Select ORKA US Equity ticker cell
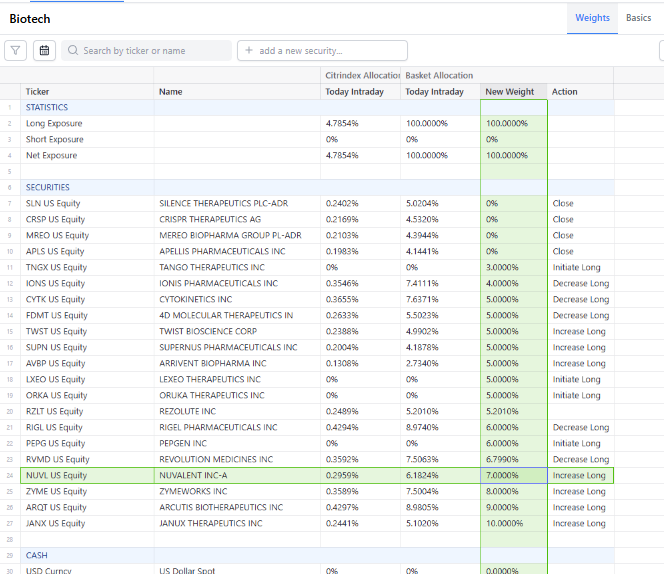The image size is (664, 574). tap(87, 396)
